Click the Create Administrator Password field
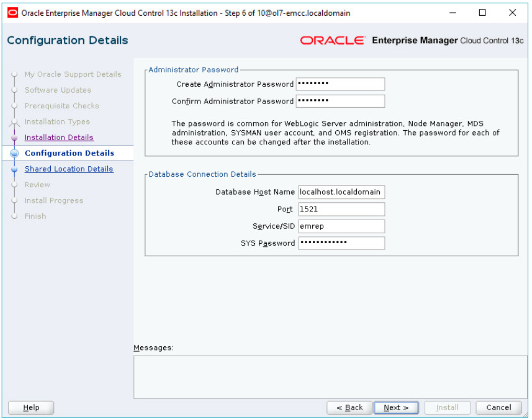 coord(341,84)
